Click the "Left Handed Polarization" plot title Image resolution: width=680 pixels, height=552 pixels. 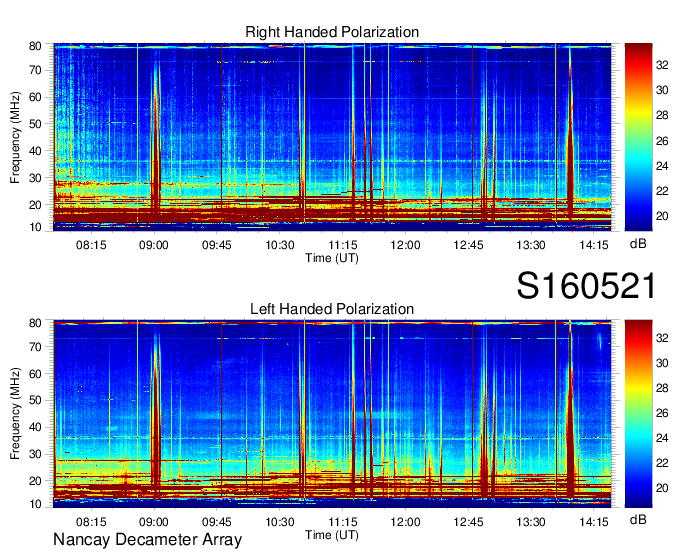(332, 309)
